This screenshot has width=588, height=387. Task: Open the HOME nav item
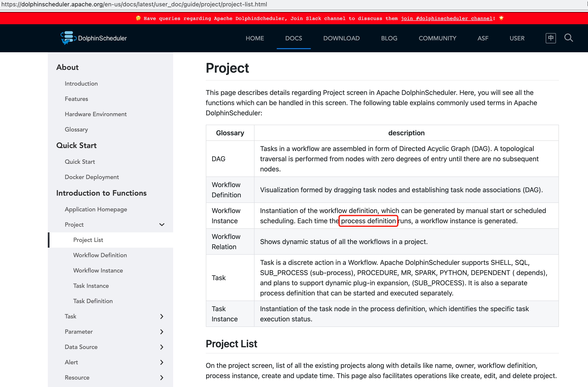(x=255, y=38)
